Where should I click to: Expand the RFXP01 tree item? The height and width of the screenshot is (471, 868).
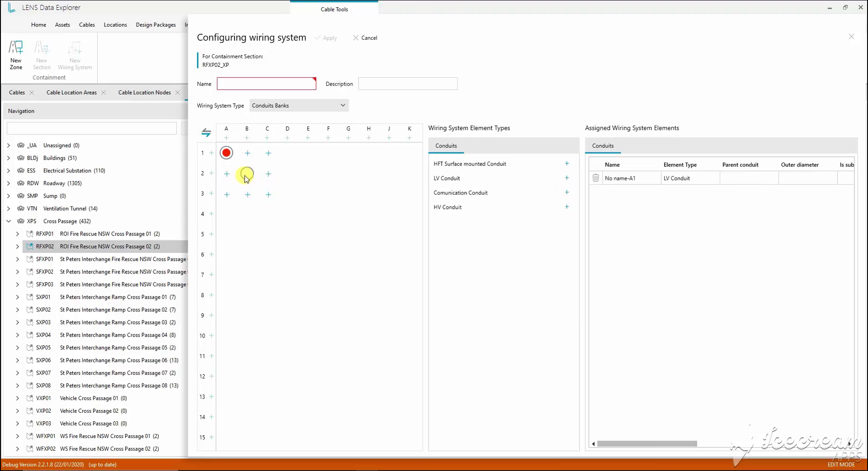tap(18, 234)
